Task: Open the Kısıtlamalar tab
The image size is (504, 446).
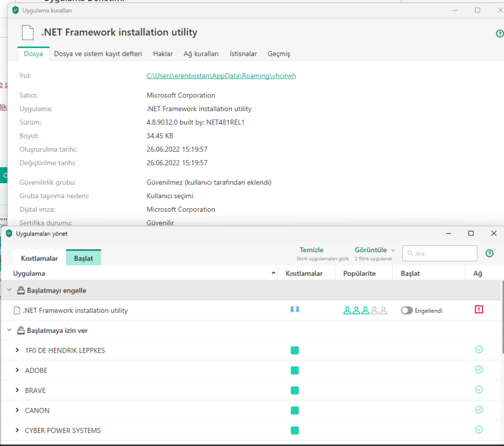Action: pyautogui.click(x=39, y=259)
